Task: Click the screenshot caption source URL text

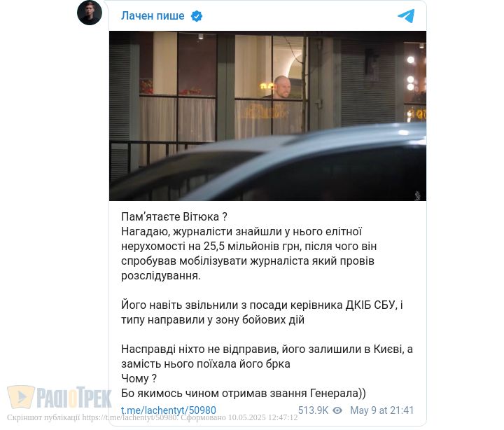Action: click(x=129, y=417)
